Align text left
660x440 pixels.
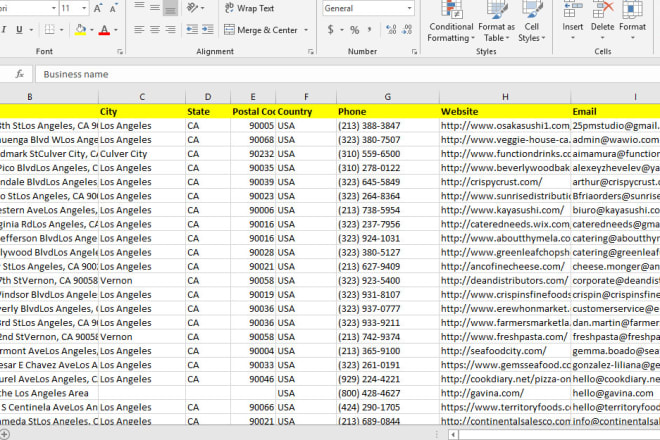[x=139, y=29]
